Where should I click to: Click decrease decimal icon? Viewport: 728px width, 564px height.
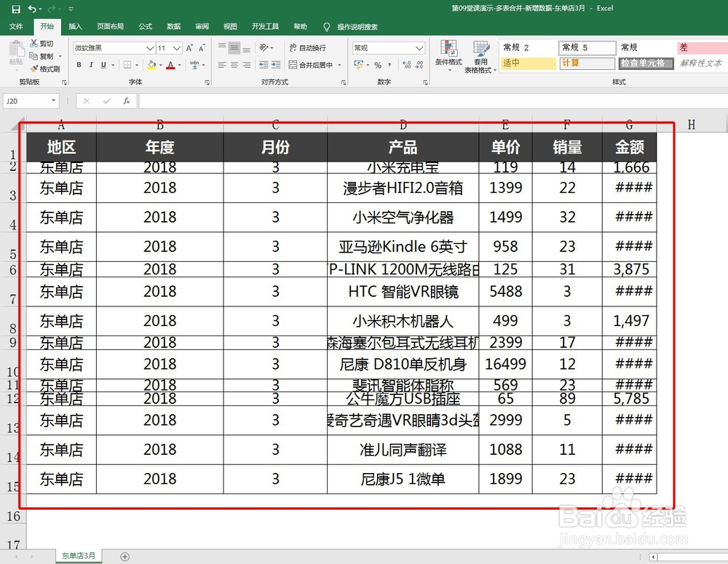(x=419, y=65)
